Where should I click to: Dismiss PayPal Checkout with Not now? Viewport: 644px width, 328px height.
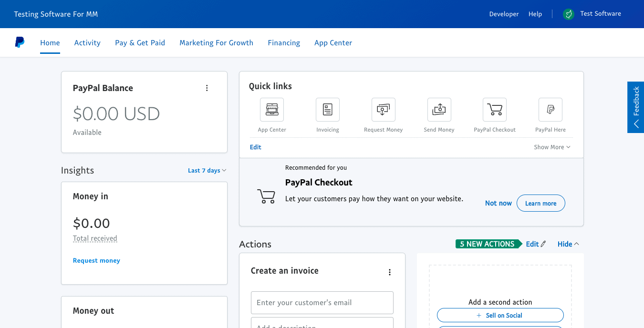[498, 203]
